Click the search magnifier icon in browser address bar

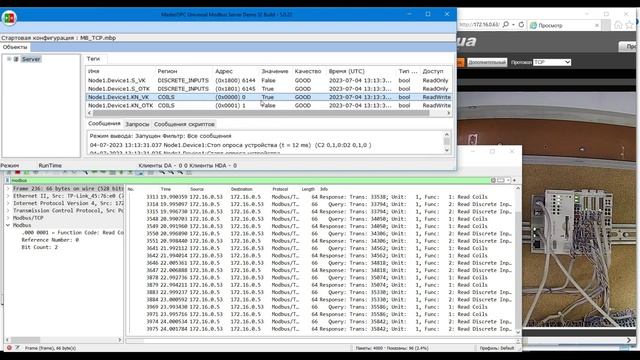(x=506, y=25)
